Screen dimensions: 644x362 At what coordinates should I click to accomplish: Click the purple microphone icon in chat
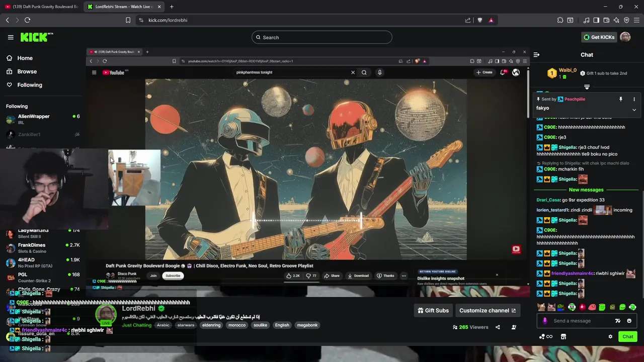tap(545, 321)
